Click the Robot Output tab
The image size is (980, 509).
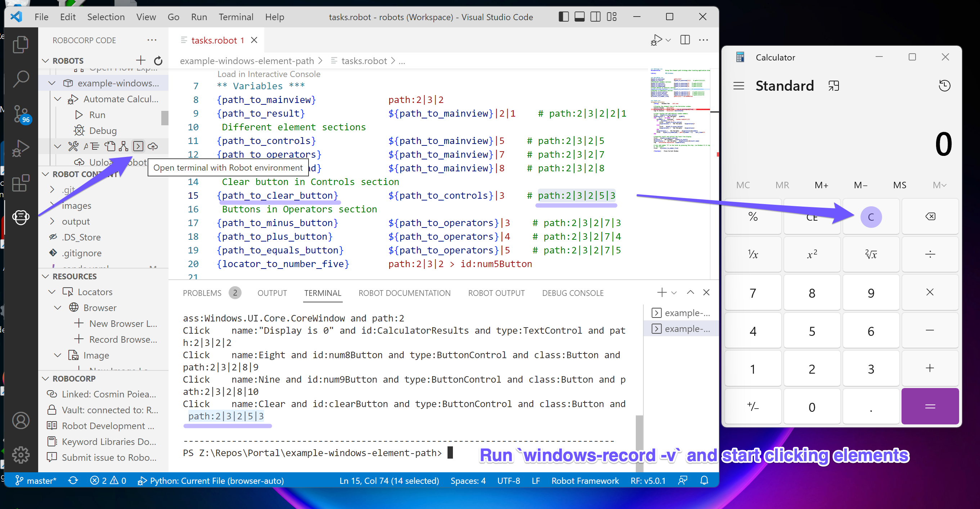click(x=496, y=292)
